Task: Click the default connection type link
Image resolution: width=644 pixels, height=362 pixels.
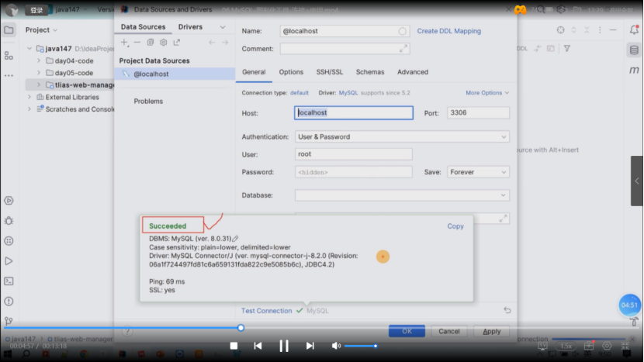Action: pyautogui.click(x=299, y=93)
